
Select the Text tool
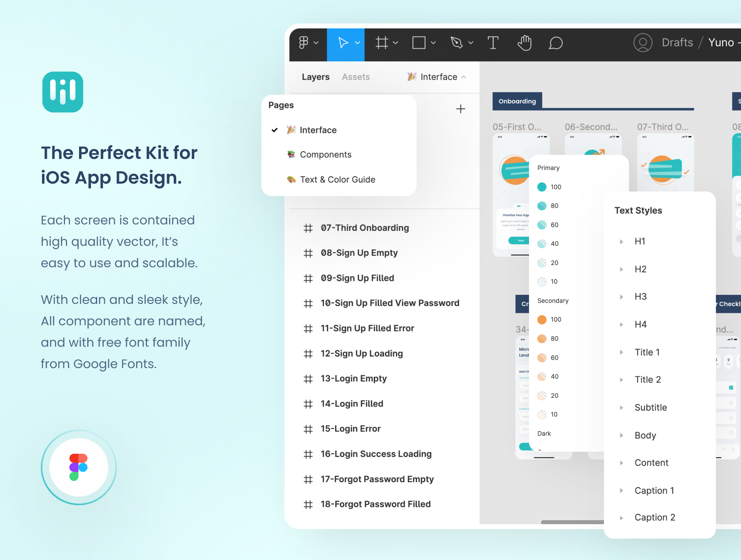(493, 43)
